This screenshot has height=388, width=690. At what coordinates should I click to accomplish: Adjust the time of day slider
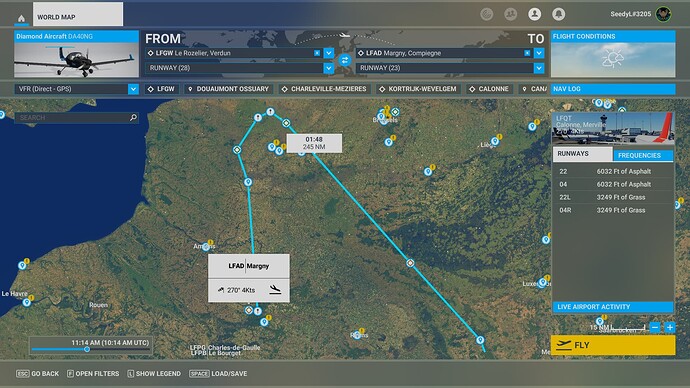(x=87, y=349)
